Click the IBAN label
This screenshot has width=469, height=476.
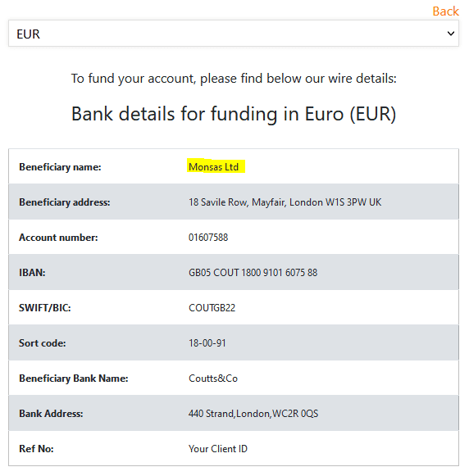(32, 273)
